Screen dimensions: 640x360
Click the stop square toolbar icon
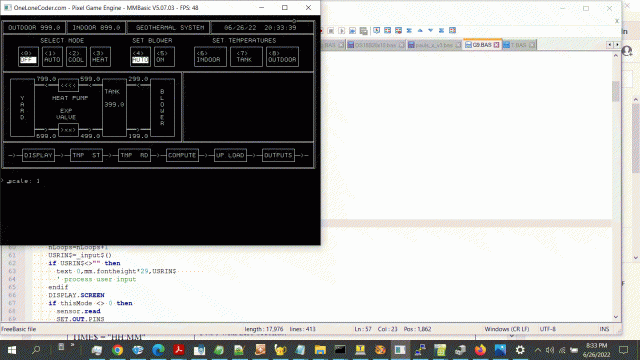(x=331, y=31)
